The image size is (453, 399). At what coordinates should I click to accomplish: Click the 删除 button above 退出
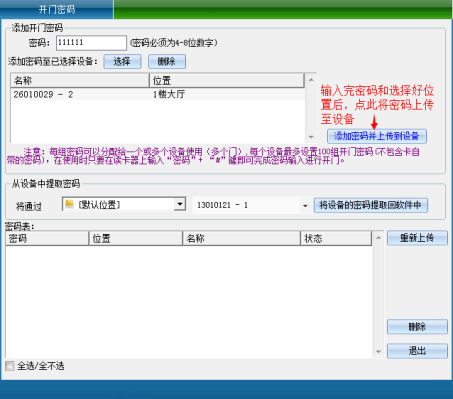(417, 327)
